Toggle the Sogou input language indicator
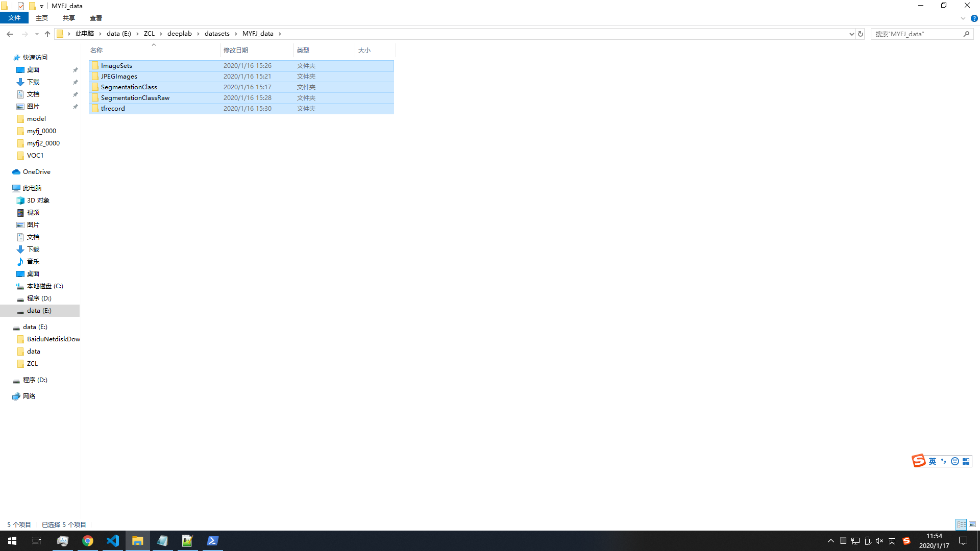Screen dimensions: 980x551 coord(932,461)
